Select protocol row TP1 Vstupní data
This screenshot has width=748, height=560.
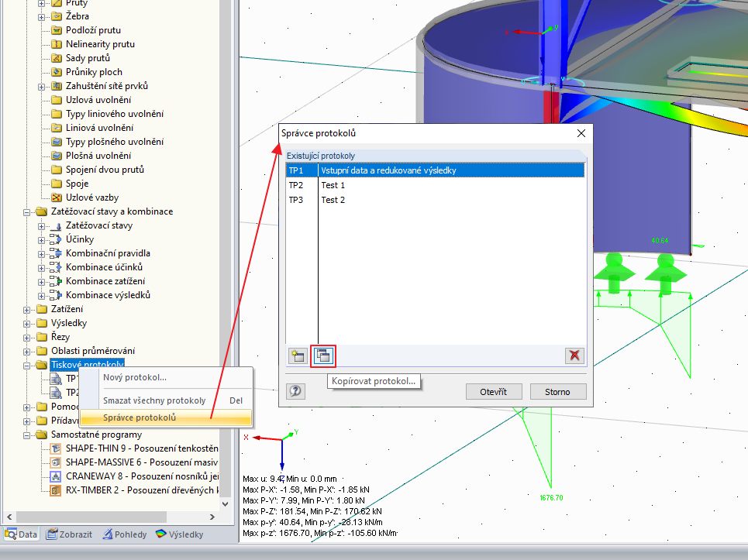tap(435, 170)
